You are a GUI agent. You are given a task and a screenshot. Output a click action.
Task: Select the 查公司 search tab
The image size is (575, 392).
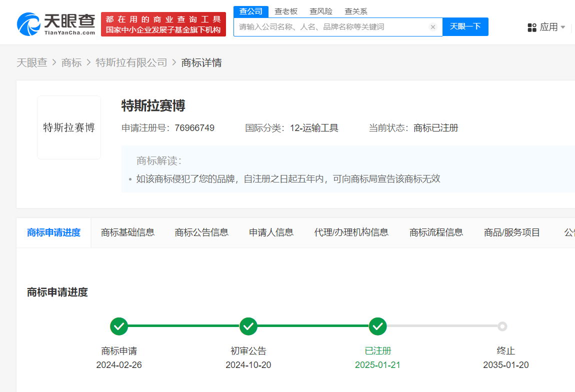coord(251,11)
